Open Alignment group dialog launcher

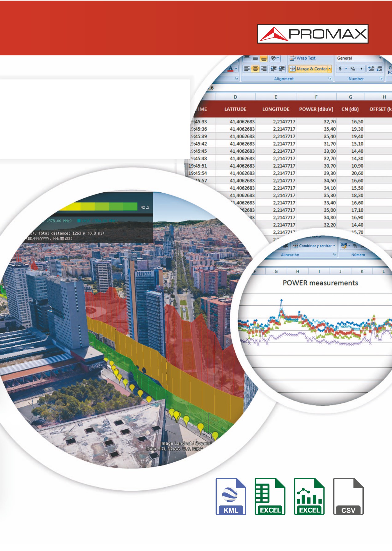[330, 78]
